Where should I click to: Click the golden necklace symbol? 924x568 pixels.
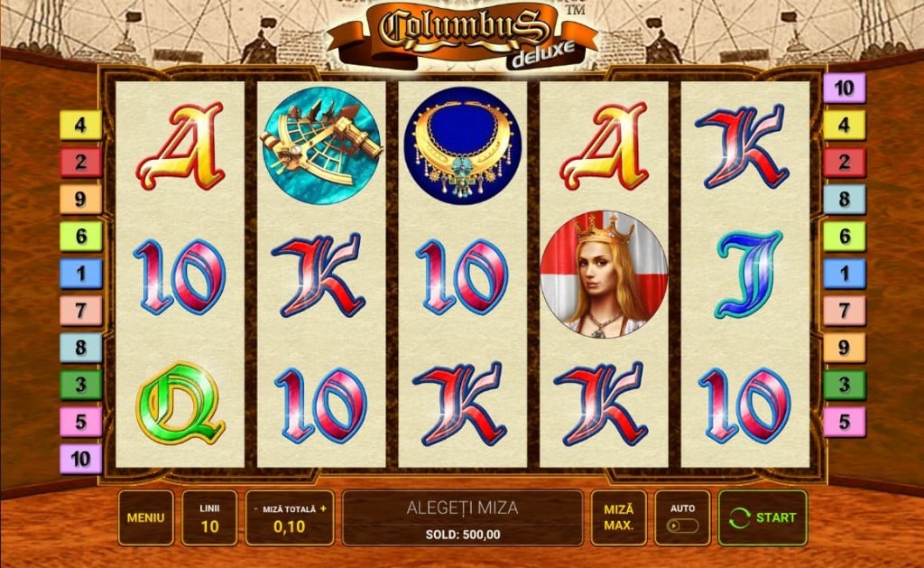click(463, 145)
